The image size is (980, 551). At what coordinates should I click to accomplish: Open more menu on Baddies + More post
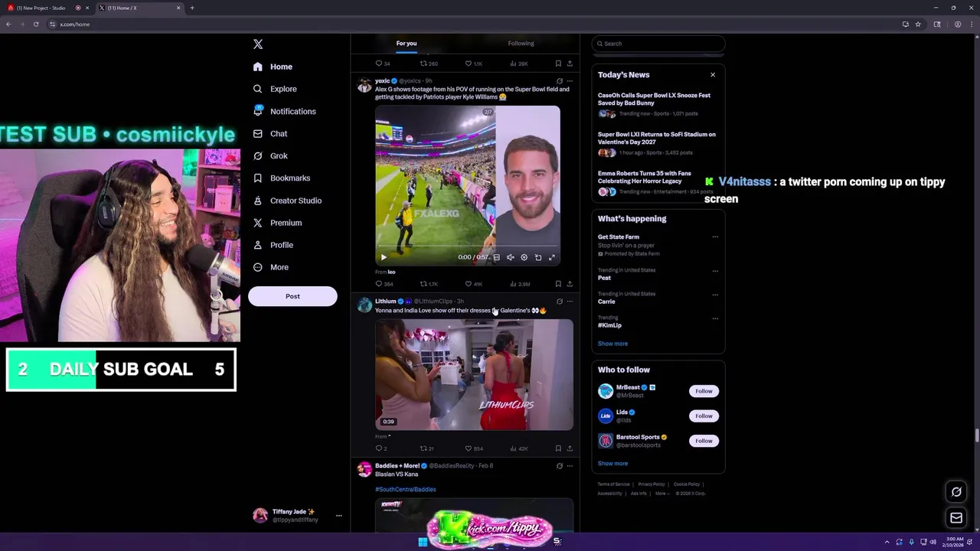point(570,465)
